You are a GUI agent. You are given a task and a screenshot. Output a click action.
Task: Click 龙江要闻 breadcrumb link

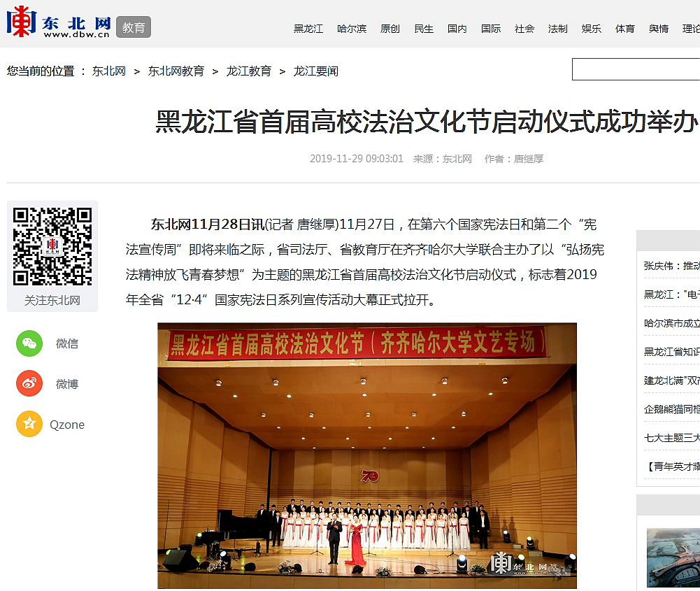pos(315,71)
